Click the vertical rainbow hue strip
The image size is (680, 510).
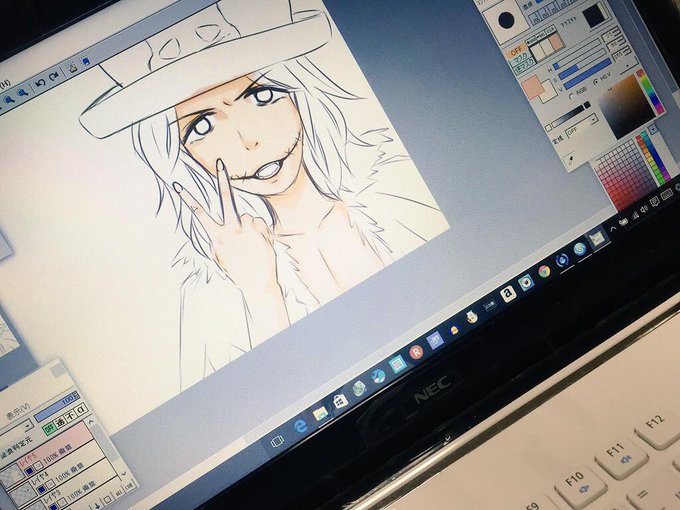tap(650, 92)
